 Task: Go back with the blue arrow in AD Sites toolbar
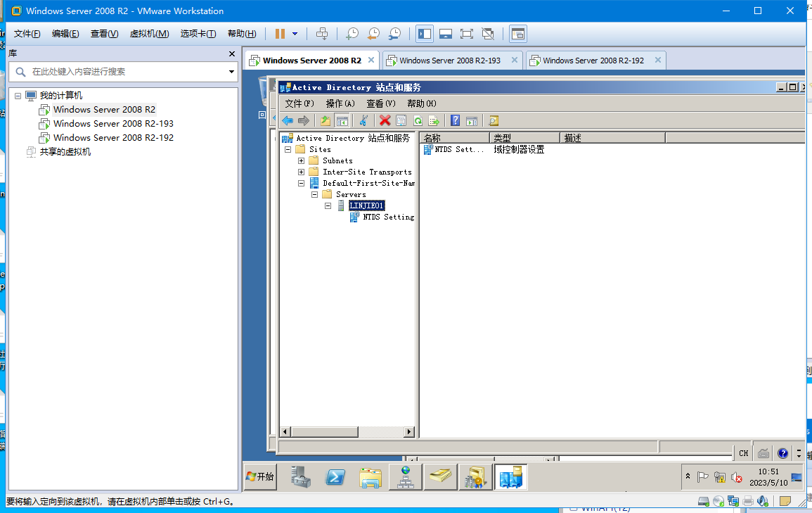288,121
